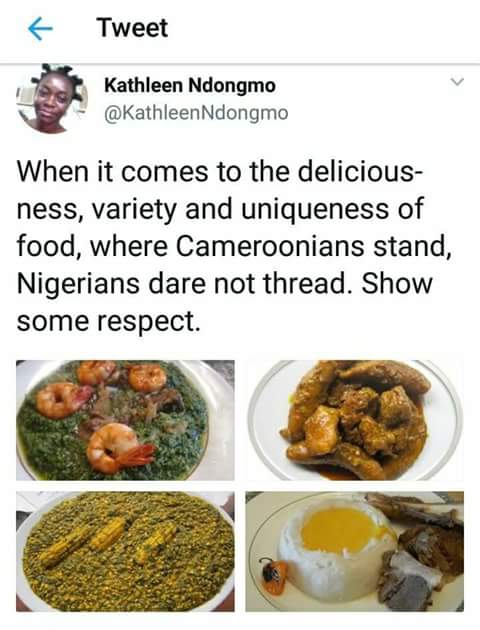Click the yellow sauce atop the fufu
The image size is (480, 630).
point(341,530)
